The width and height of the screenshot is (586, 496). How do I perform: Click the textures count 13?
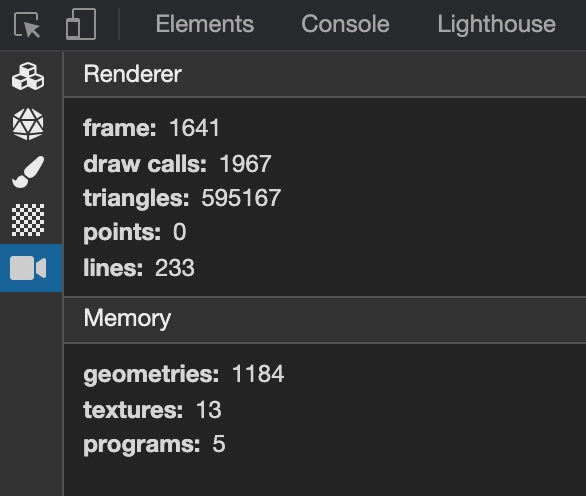pyautogui.click(x=209, y=410)
